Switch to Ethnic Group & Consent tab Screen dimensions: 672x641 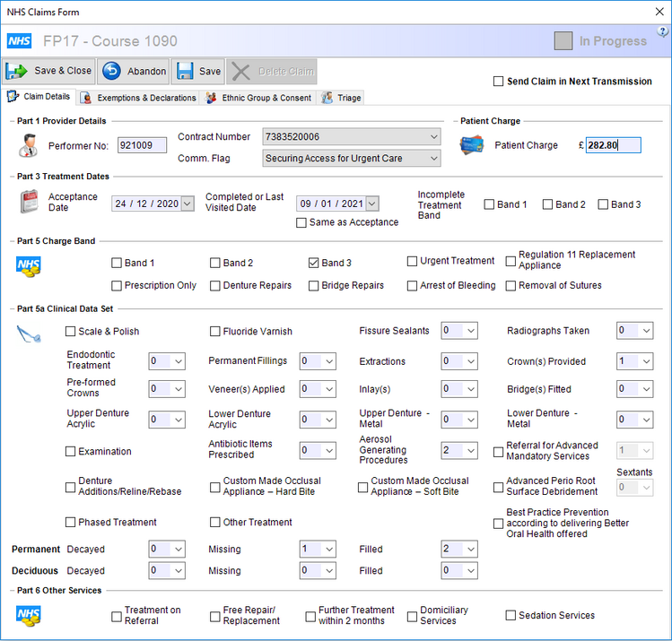258,98
